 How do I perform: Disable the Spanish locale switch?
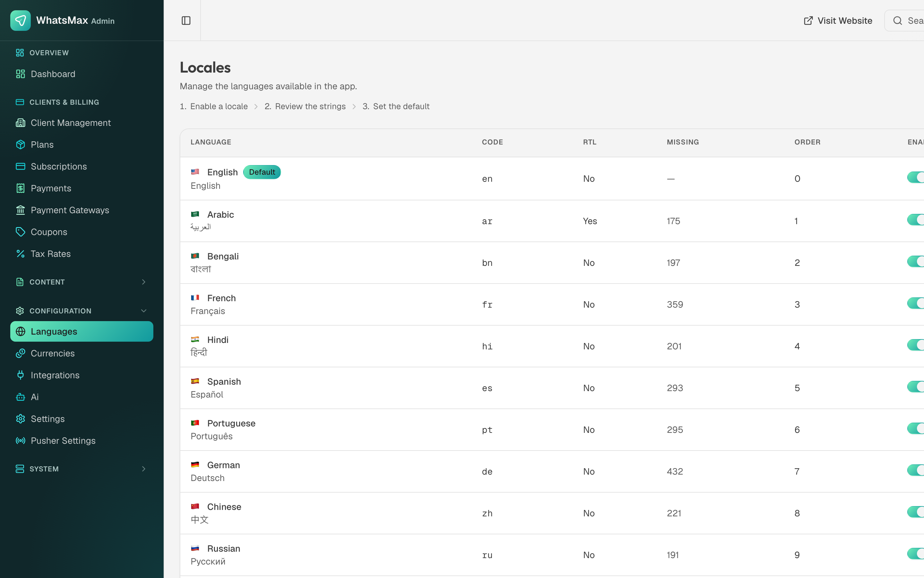pos(916,387)
